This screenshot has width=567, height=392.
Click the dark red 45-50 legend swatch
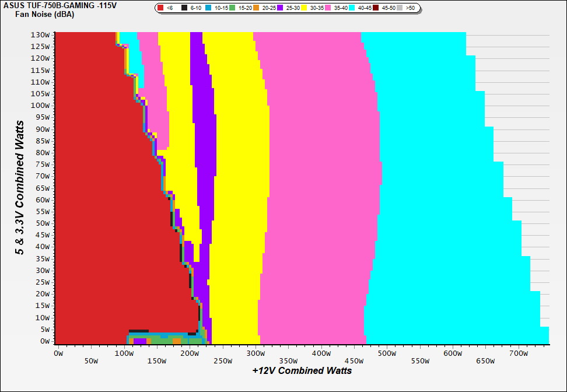click(376, 8)
